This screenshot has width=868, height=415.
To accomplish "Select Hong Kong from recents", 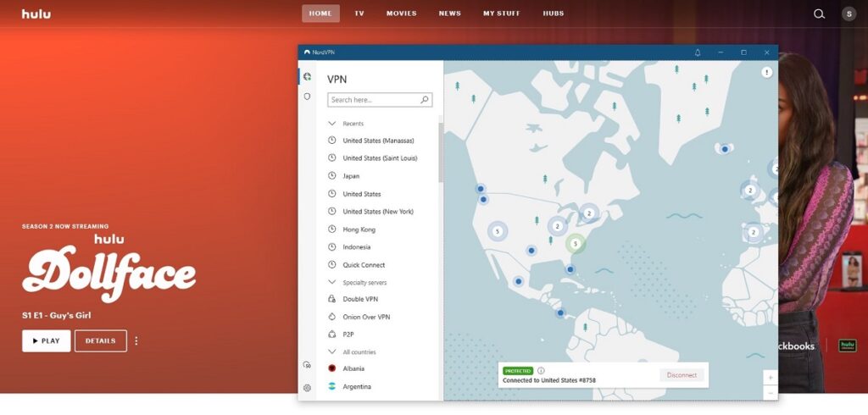I will point(359,229).
